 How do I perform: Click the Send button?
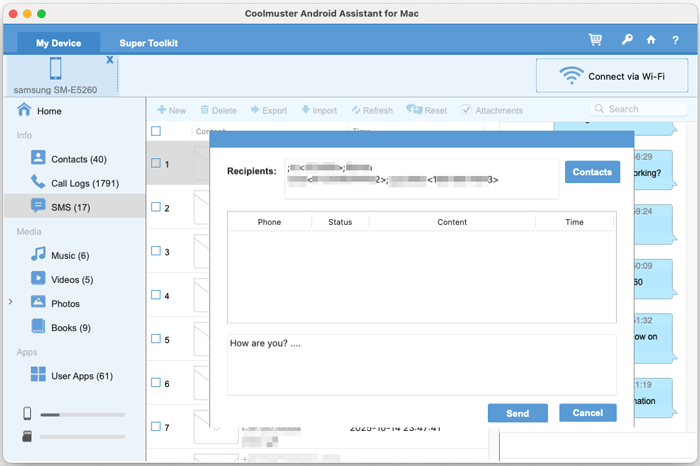click(518, 413)
